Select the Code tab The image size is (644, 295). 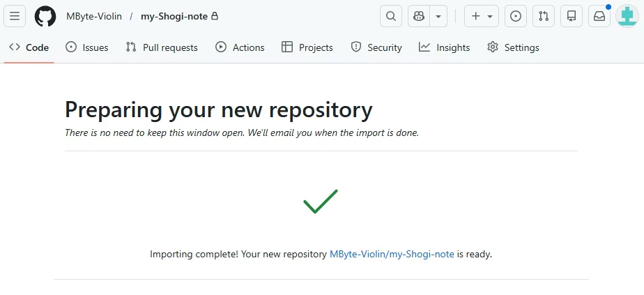tap(29, 47)
